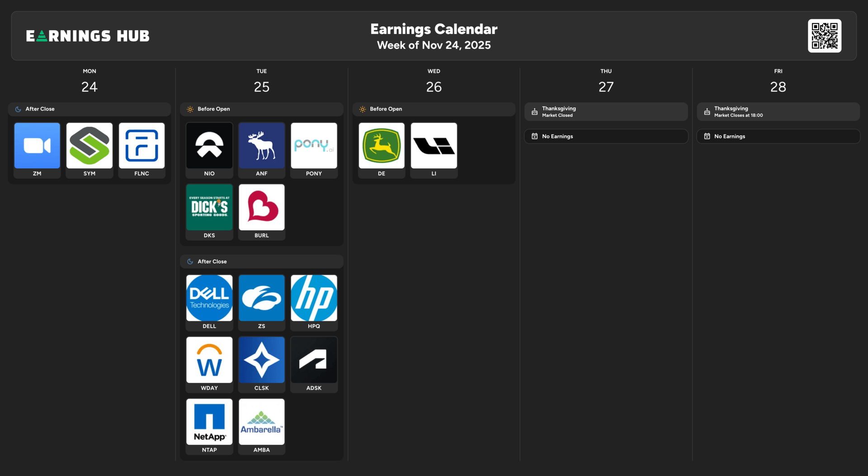868x476 pixels.
Task: Select the Burlington heart BURL logo
Action: coord(262,207)
